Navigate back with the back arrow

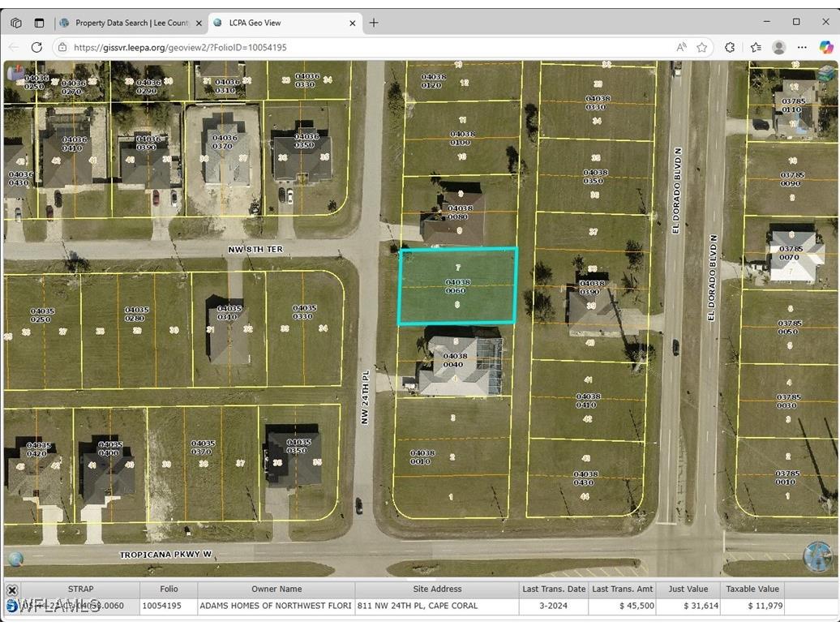pyautogui.click(x=13, y=47)
